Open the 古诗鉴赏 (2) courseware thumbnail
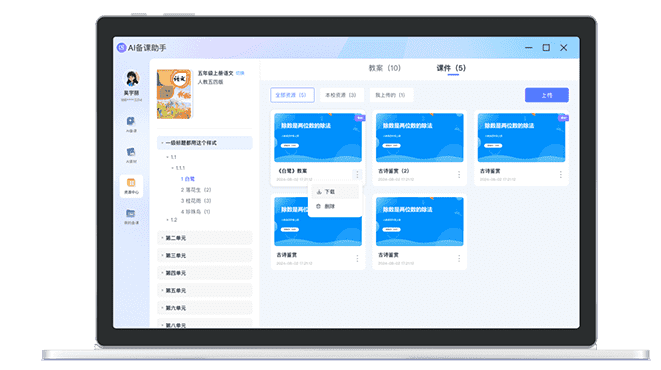Image resolution: width=661 pixels, height=370 pixels. pyautogui.click(x=419, y=137)
